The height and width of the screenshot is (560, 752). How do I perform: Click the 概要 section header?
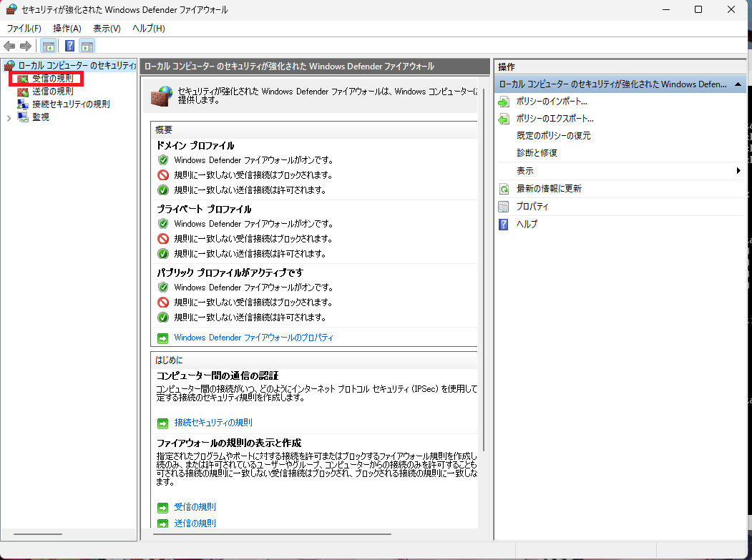(164, 130)
